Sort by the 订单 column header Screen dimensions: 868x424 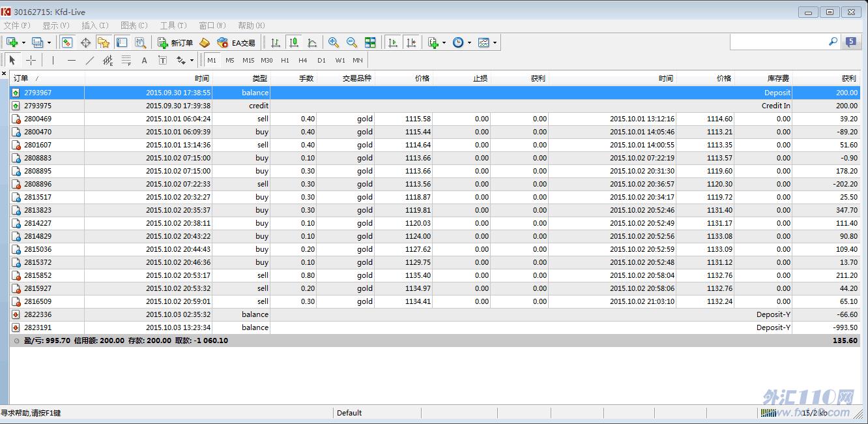(x=47, y=78)
